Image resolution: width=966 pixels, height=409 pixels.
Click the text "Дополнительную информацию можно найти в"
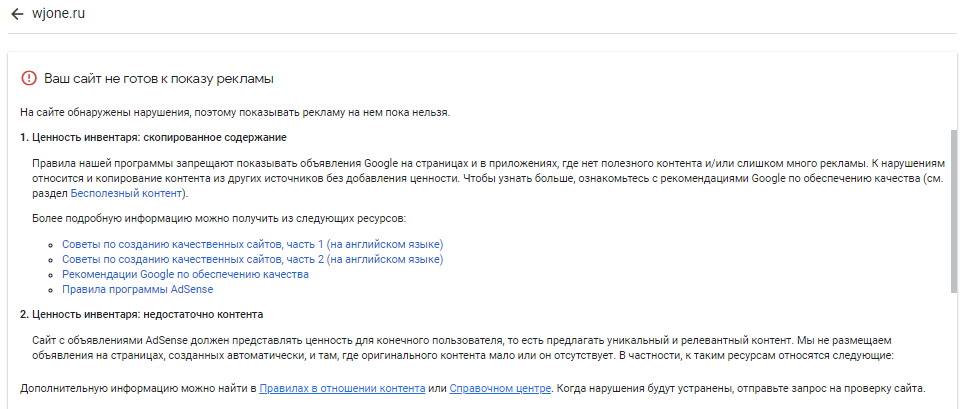tap(138, 388)
